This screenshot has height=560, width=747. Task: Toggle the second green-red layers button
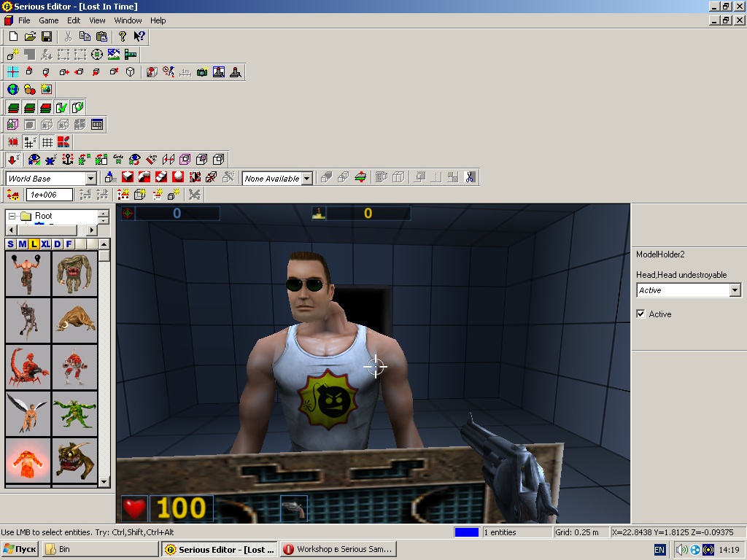click(29, 108)
